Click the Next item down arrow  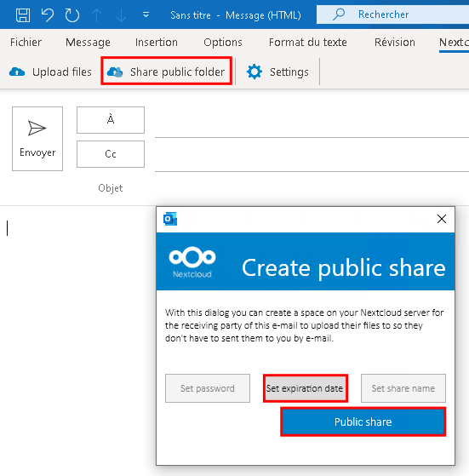click(x=121, y=14)
